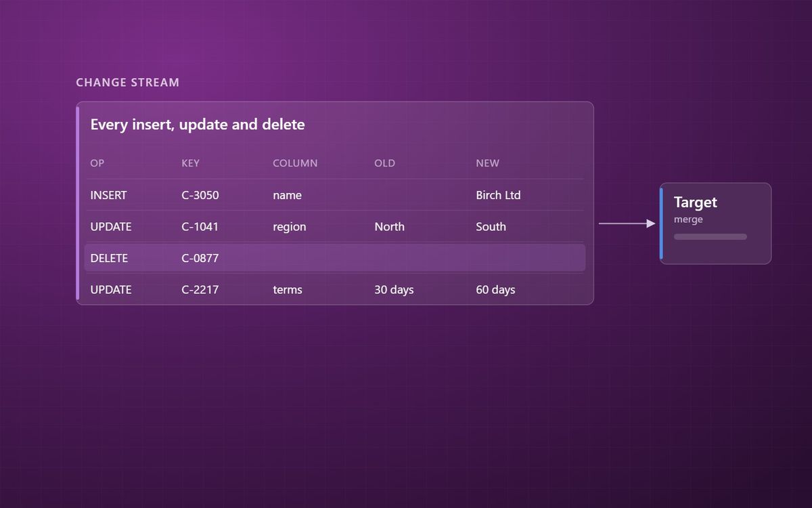The height and width of the screenshot is (508, 812).
Task: Select the INSERT operation cell
Action: pyautogui.click(x=108, y=195)
